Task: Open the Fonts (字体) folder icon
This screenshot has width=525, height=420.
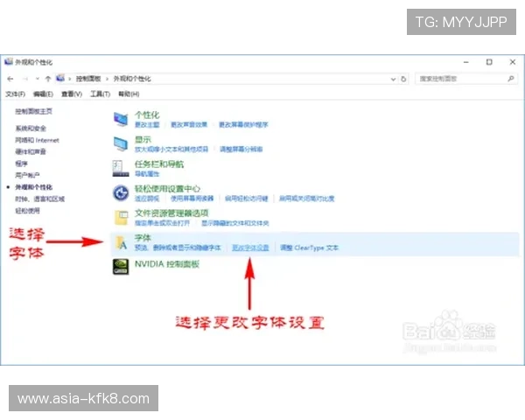Action: [x=121, y=242]
